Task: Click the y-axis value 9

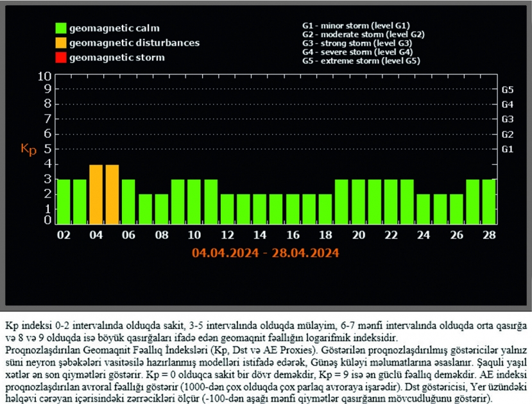Action: pos(48,88)
